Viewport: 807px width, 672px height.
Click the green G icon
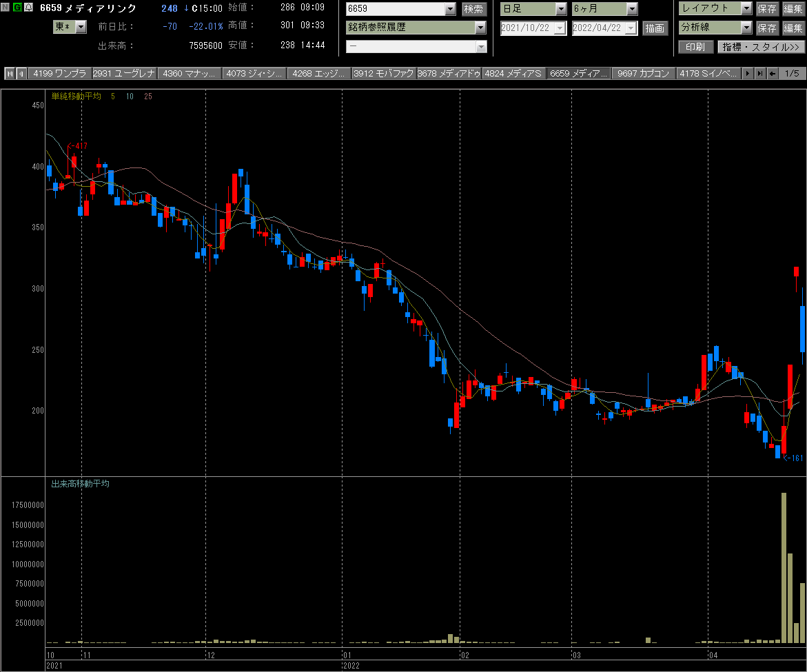pos(17,7)
